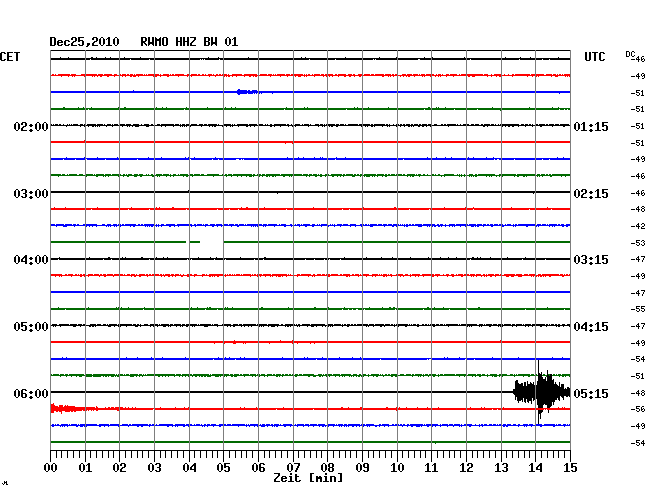Click the 02:15 UTC time label
Image resolution: width=650 pixels, height=494 pixels.
tap(591, 194)
